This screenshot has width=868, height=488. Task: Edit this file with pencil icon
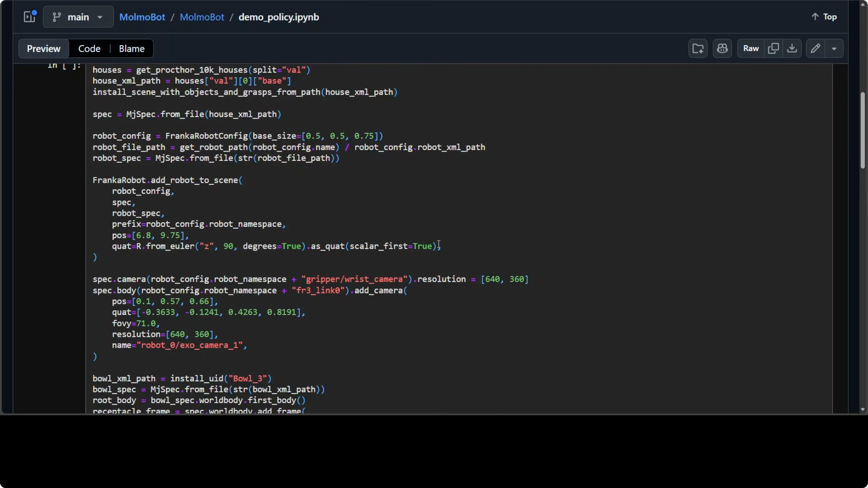(815, 49)
